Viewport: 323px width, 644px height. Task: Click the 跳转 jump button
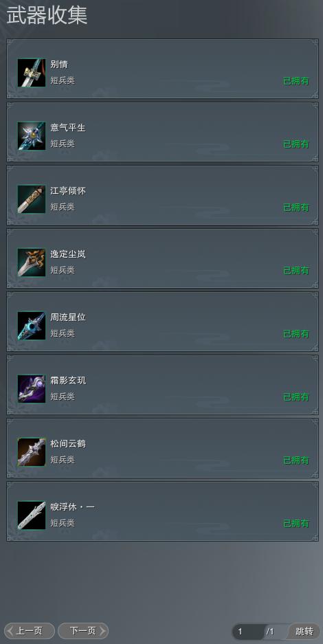pyautogui.click(x=304, y=631)
